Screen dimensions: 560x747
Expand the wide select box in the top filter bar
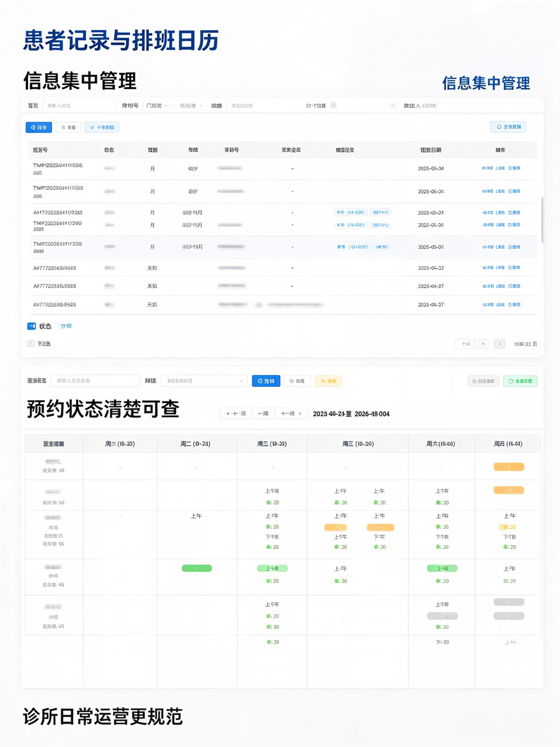point(264,105)
